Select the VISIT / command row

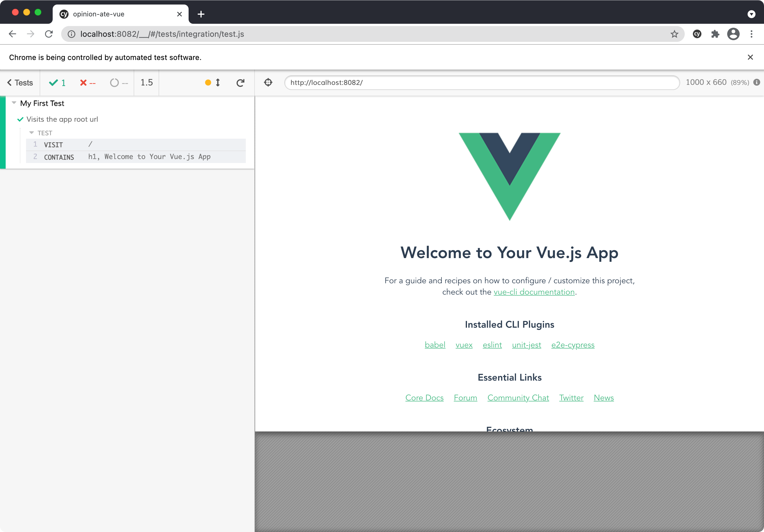(x=136, y=145)
